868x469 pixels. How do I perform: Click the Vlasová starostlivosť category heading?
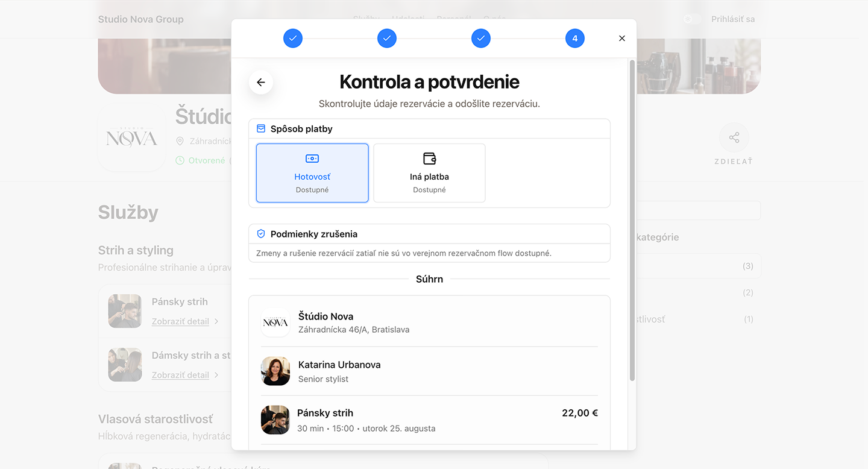(156, 418)
